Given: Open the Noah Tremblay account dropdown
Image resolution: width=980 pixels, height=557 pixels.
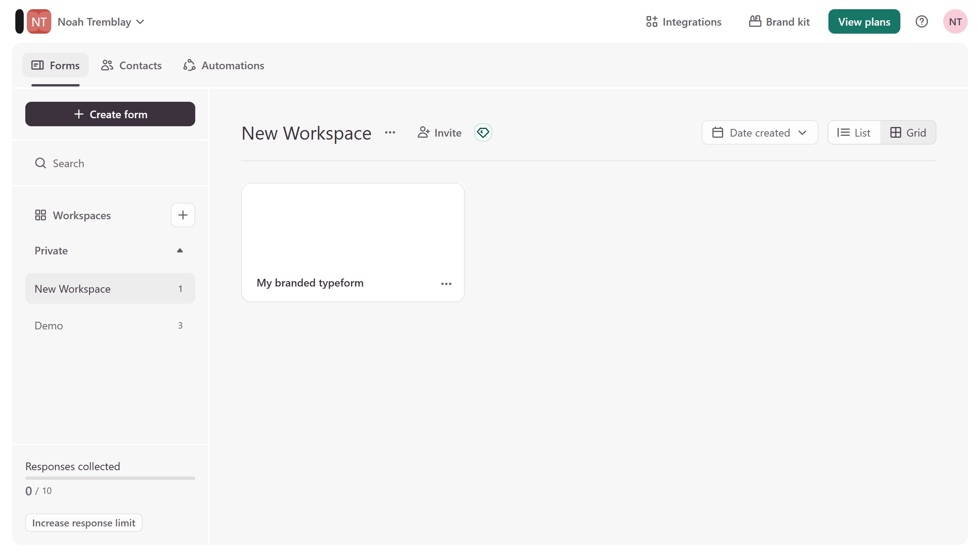Looking at the screenshot, I should pos(101,22).
